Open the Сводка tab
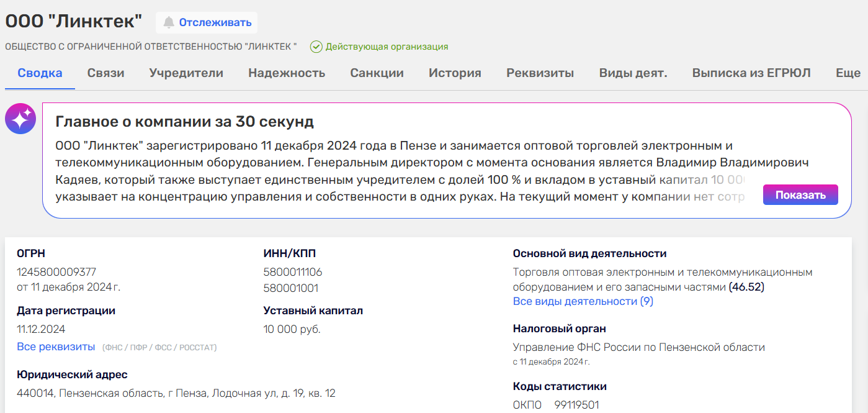 (x=40, y=73)
